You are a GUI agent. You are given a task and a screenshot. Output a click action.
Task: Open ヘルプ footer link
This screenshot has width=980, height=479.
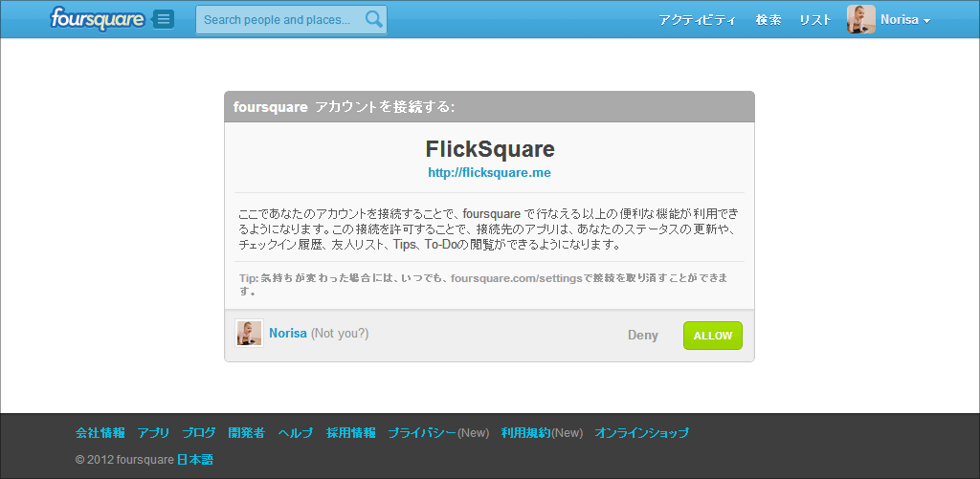295,433
